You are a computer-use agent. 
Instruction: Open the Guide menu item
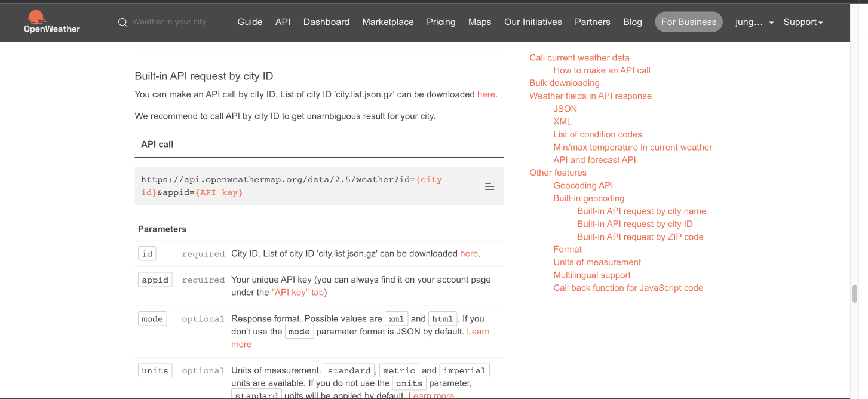[250, 22]
